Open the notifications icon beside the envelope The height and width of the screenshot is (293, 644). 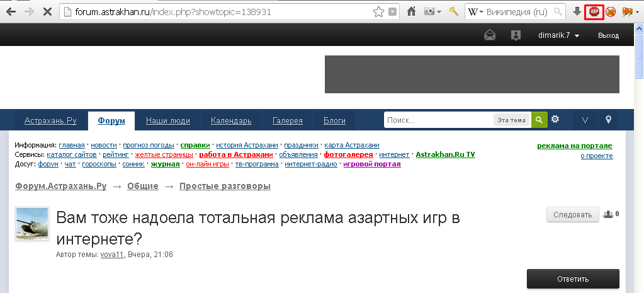tap(516, 35)
